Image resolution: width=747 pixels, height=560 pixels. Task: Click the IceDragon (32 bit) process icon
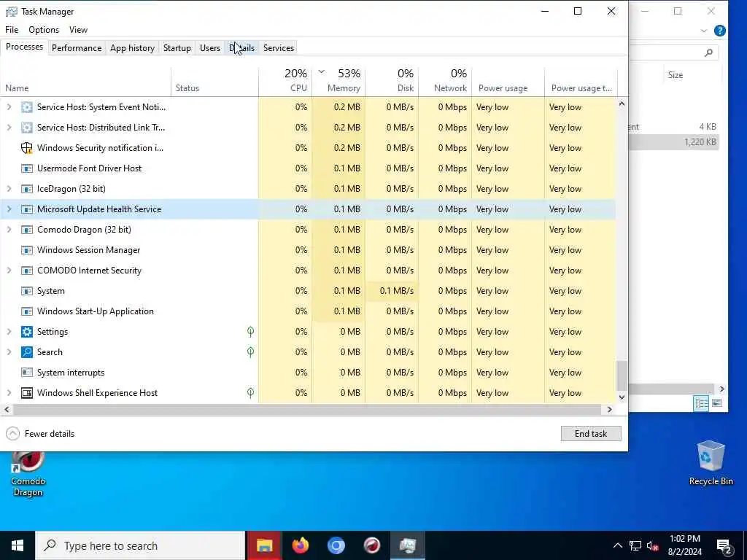[x=27, y=189]
